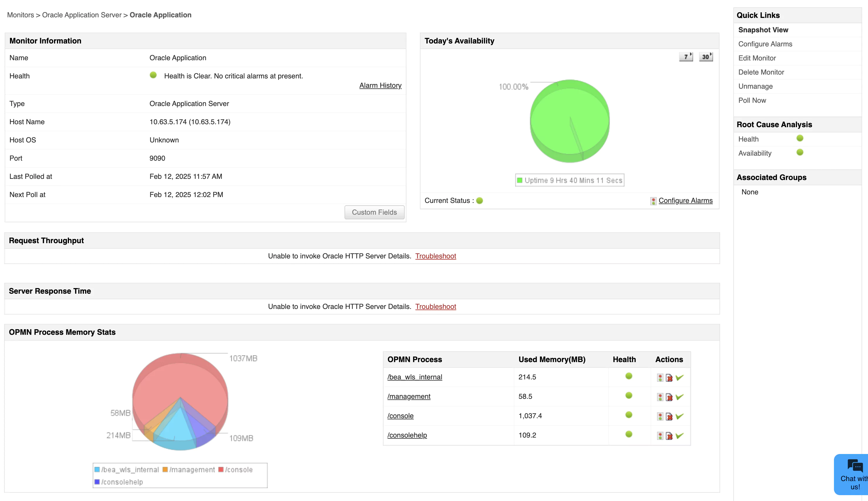Click Availability status dot under Root Cause Analysis
This screenshot has width=868, height=501.
click(800, 152)
